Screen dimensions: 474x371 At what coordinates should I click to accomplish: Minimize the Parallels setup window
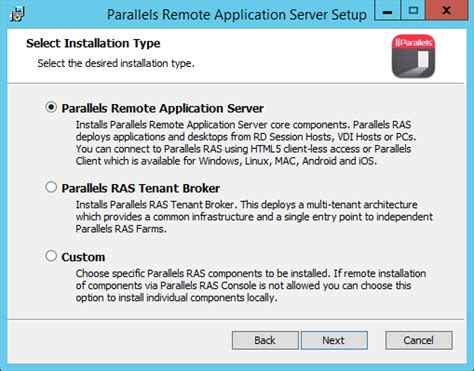387,11
